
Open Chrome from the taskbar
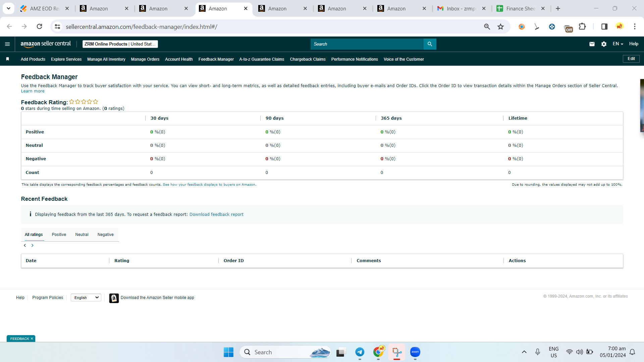(x=378, y=352)
